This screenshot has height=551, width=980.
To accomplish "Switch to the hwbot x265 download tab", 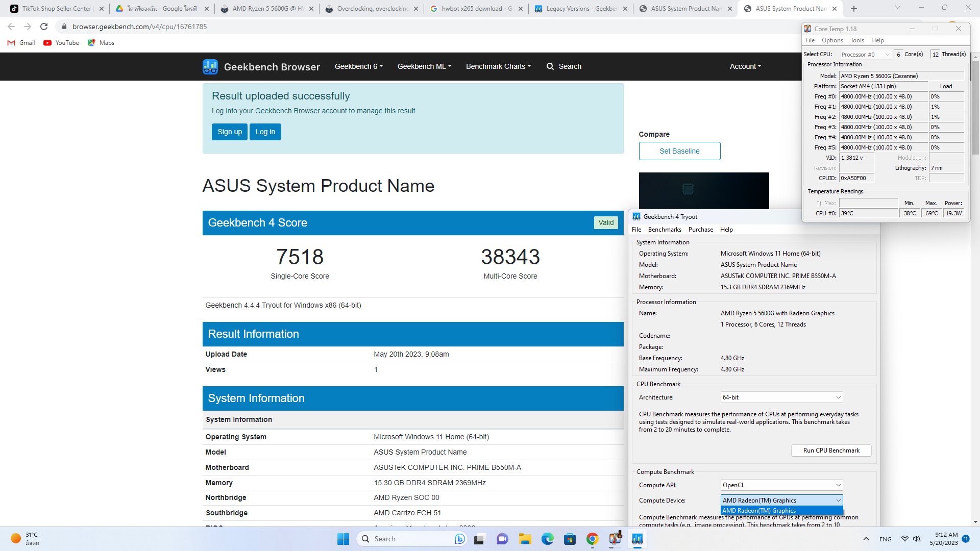I will pos(477,9).
